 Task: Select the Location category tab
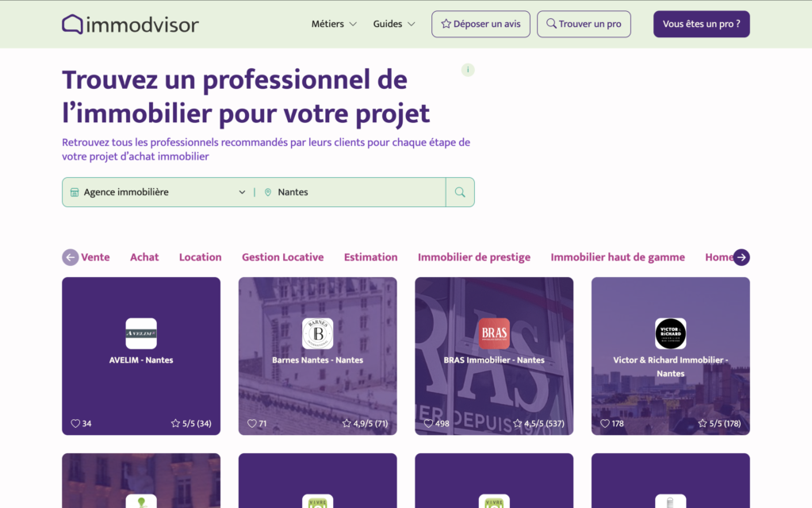(201, 257)
